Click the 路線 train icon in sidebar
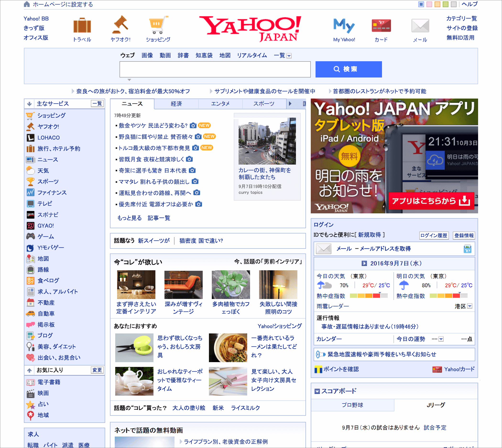Screen dimensions: 502x448 pos(30,270)
